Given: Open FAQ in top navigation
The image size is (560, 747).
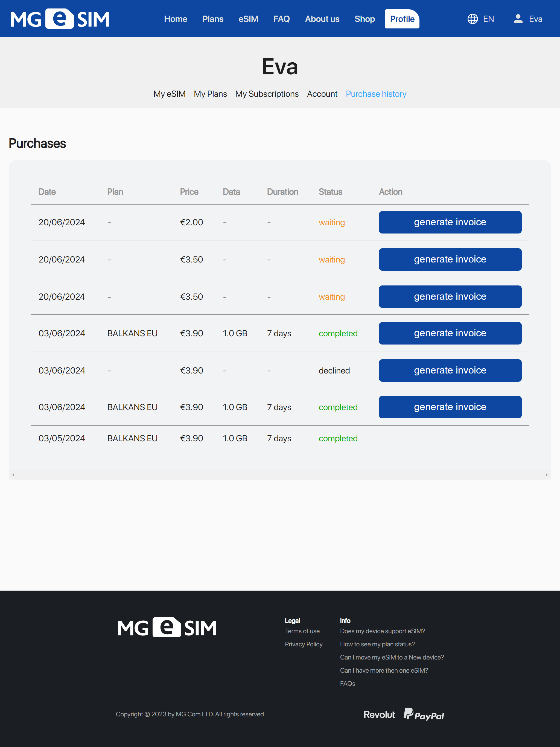Looking at the screenshot, I should 281,19.
